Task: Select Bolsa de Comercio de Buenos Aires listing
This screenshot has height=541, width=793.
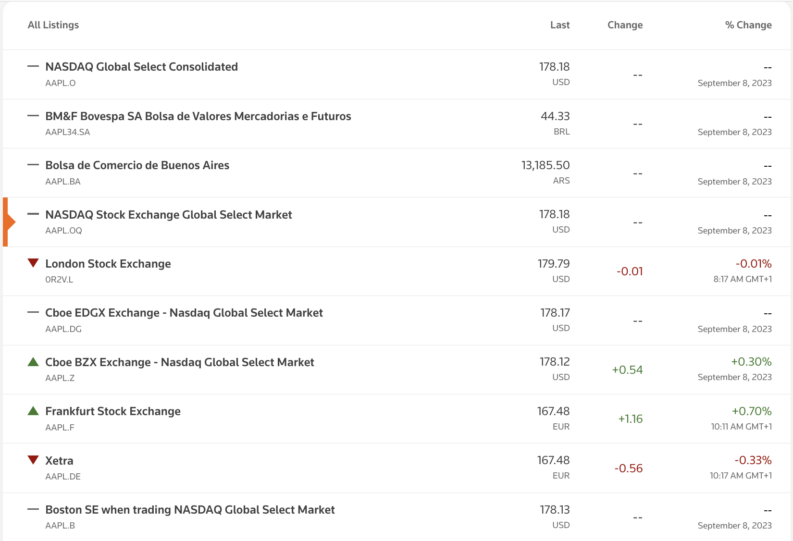Action: click(137, 165)
